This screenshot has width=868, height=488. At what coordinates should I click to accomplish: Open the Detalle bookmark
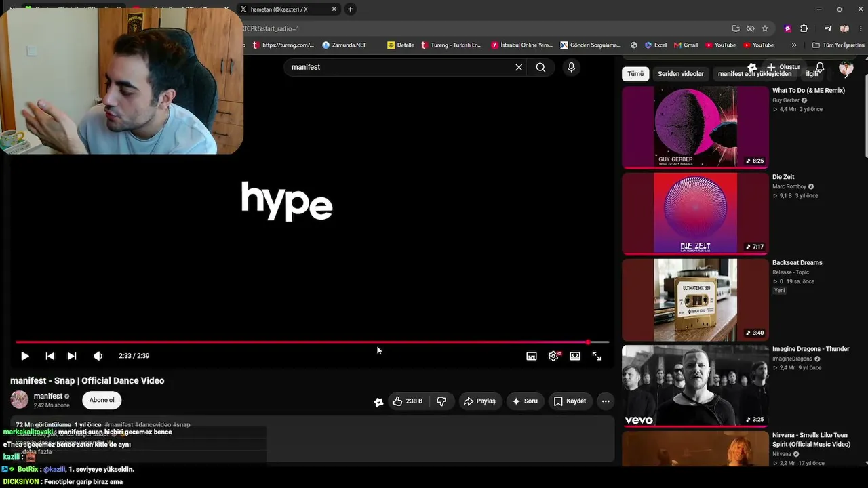[x=401, y=45]
